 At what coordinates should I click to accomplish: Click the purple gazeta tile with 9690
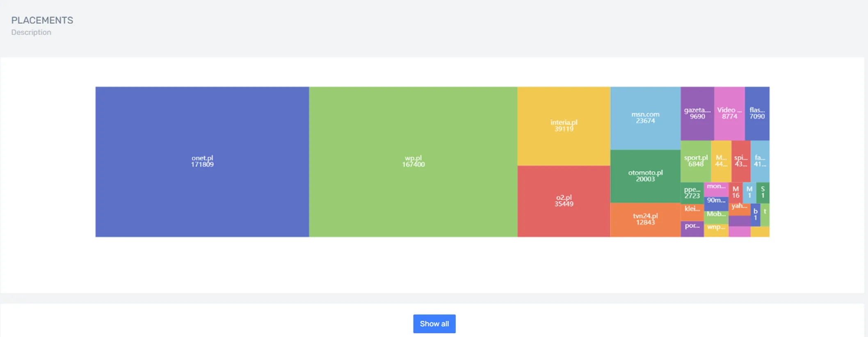coord(697,113)
